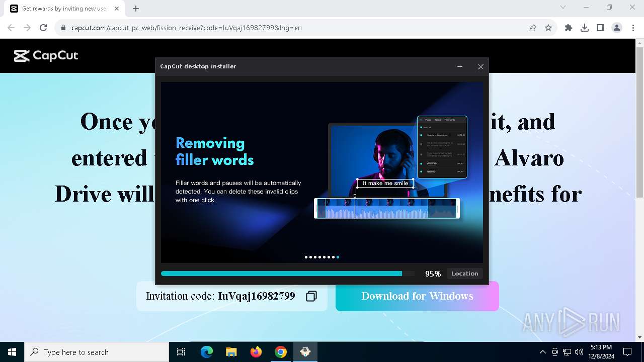Open Chrome profile avatar
The width and height of the screenshot is (644, 362).
point(617,28)
